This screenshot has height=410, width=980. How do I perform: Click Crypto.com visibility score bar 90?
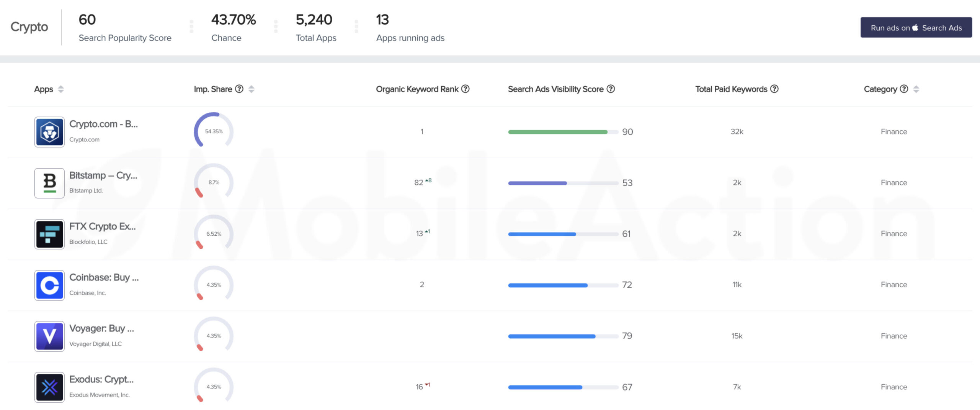563,132
